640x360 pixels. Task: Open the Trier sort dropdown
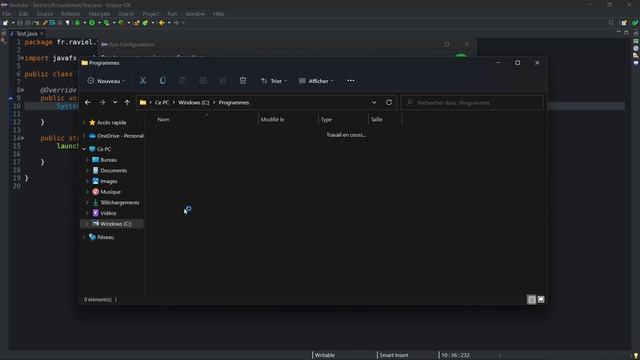pyautogui.click(x=273, y=81)
